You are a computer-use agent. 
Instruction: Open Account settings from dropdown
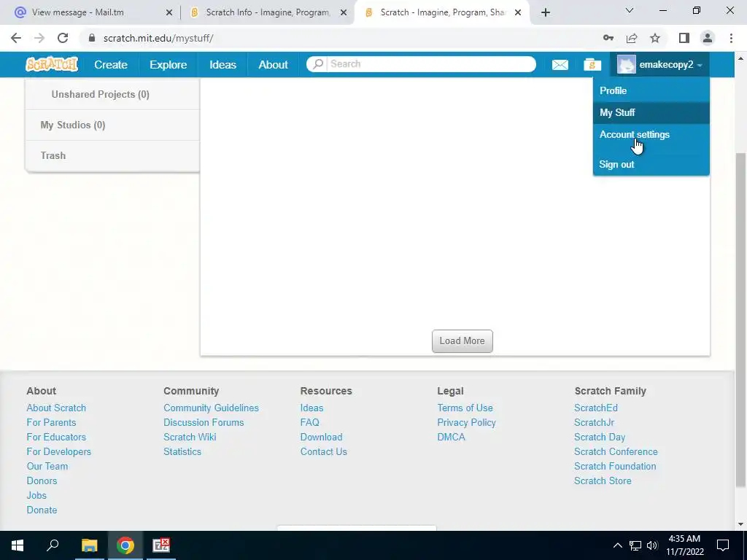pyautogui.click(x=651, y=134)
